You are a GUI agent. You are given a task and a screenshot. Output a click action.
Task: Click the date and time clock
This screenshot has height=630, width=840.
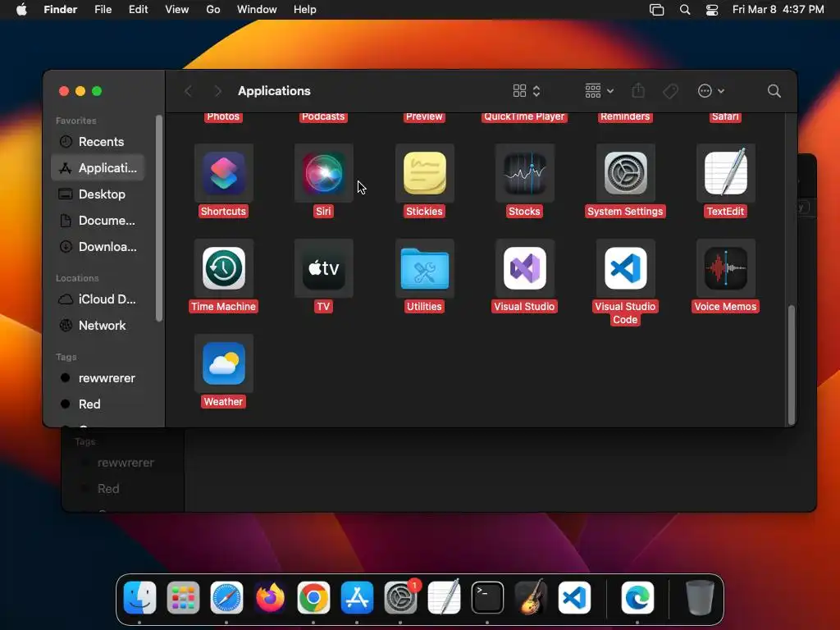tap(778, 10)
